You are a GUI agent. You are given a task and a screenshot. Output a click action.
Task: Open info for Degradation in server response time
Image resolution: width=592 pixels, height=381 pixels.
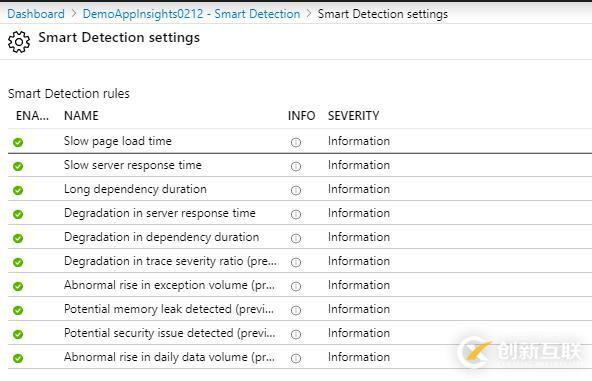(296, 214)
